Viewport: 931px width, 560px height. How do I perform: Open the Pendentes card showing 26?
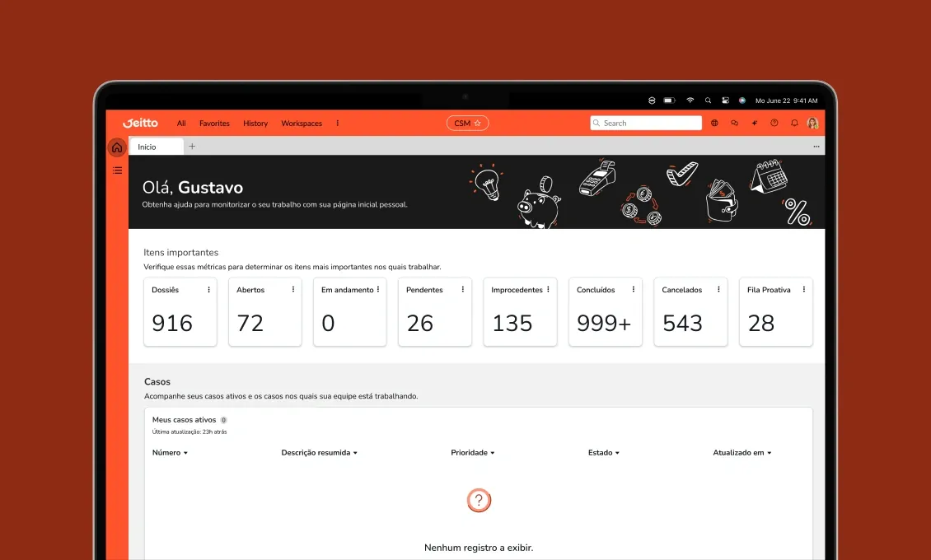(435, 311)
